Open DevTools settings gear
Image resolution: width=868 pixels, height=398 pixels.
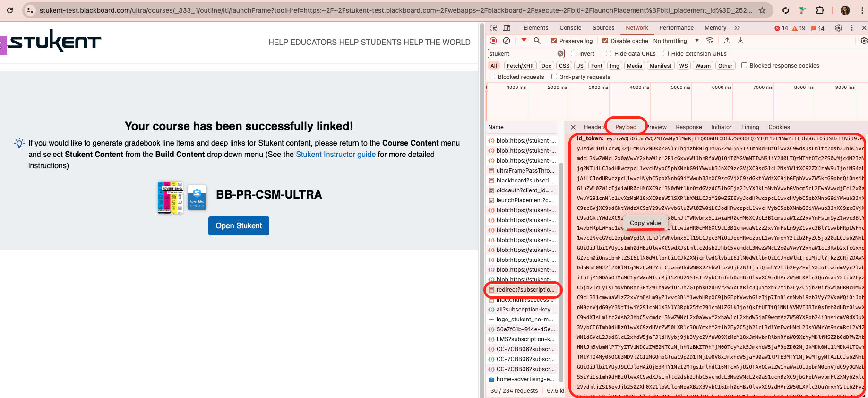(839, 28)
